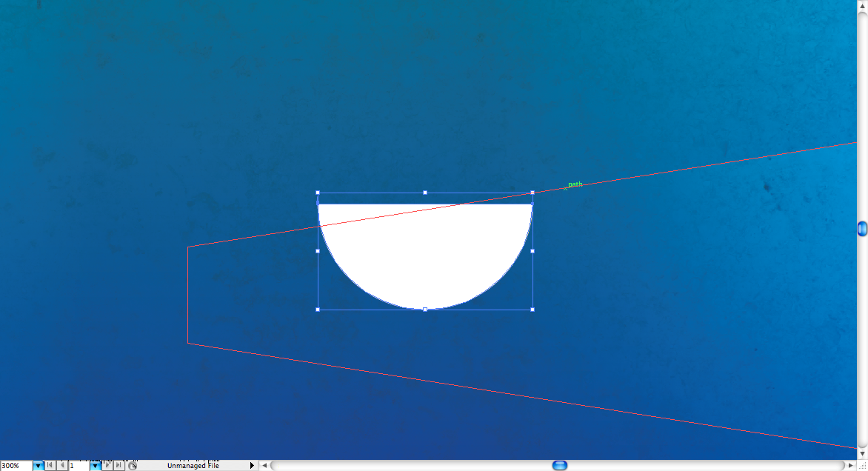The image size is (868, 471).
Task: Select the white semicircle shape
Action: (425, 259)
